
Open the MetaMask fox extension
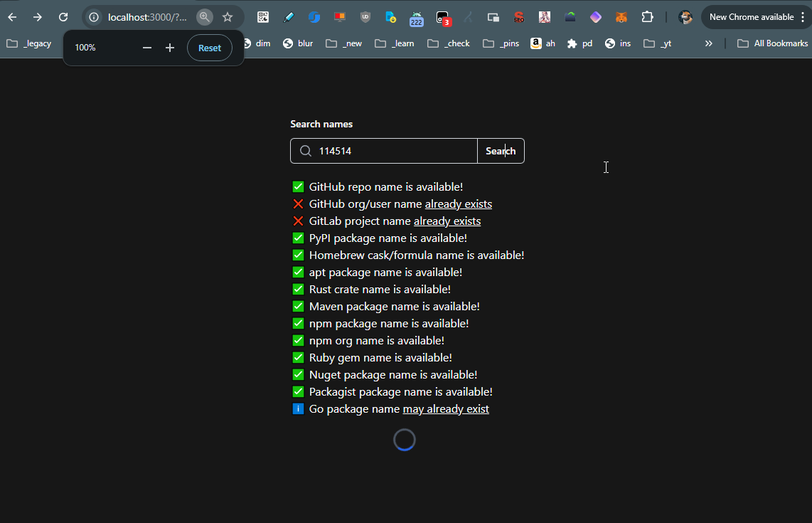coord(621,17)
